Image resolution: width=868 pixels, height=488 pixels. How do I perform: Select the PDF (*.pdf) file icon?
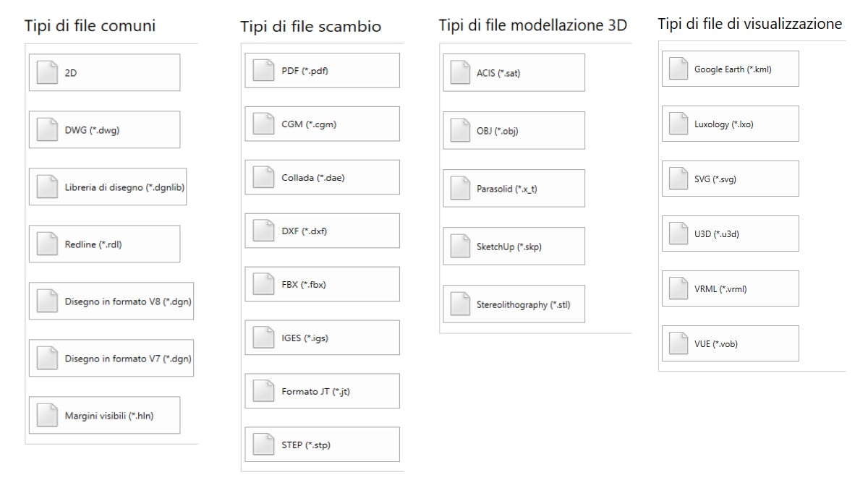pos(263,71)
